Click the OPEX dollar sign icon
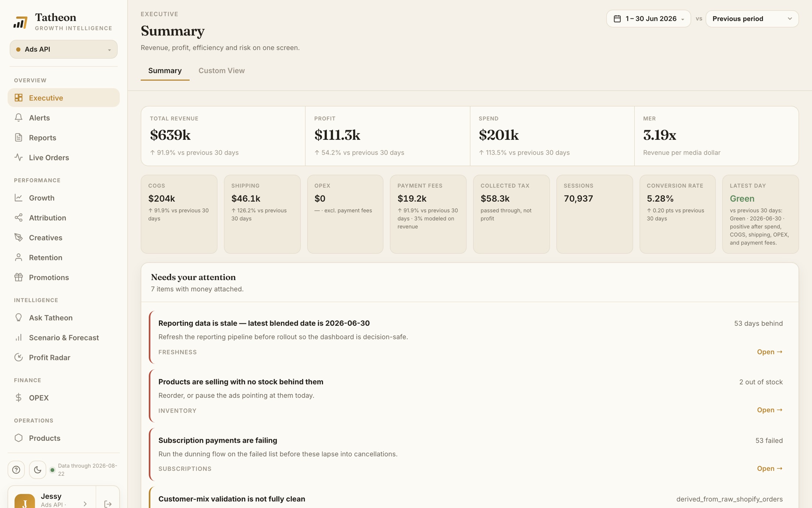 click(x=18, y=398)
